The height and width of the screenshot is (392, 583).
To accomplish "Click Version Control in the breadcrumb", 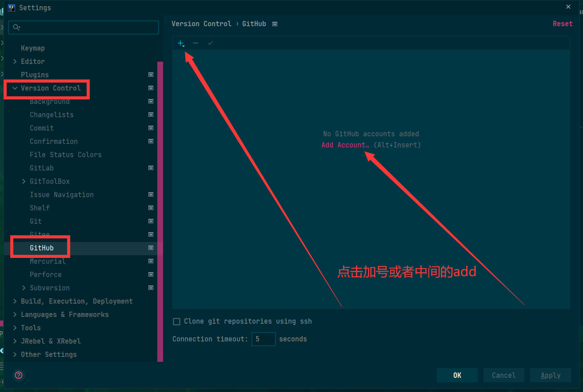I will click(x=201, y=24).
